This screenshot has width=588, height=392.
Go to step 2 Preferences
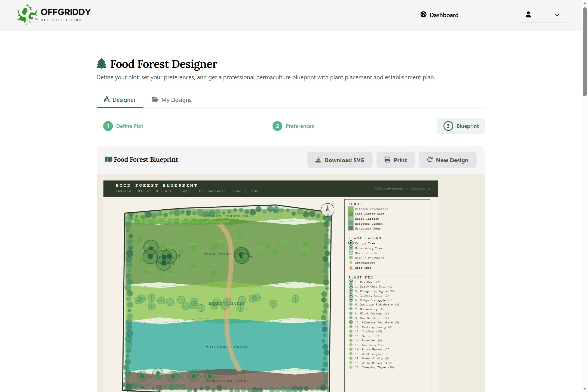tap(293, 126)
